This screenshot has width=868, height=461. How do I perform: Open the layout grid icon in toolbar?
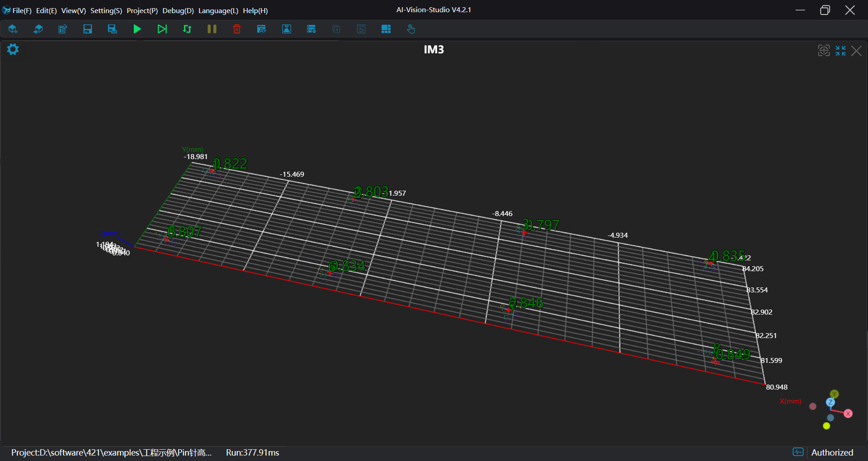386,29
